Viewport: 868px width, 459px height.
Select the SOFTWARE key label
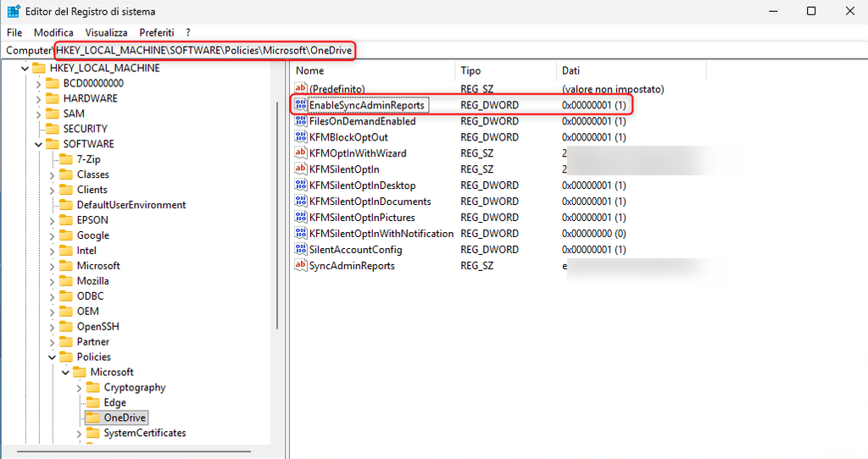tap(88, 144)
